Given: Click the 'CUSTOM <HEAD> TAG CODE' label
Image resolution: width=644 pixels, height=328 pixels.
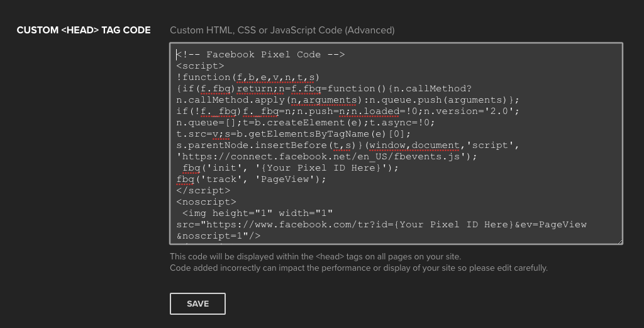Looking at the screenshot, I should [x=84, y=30].
